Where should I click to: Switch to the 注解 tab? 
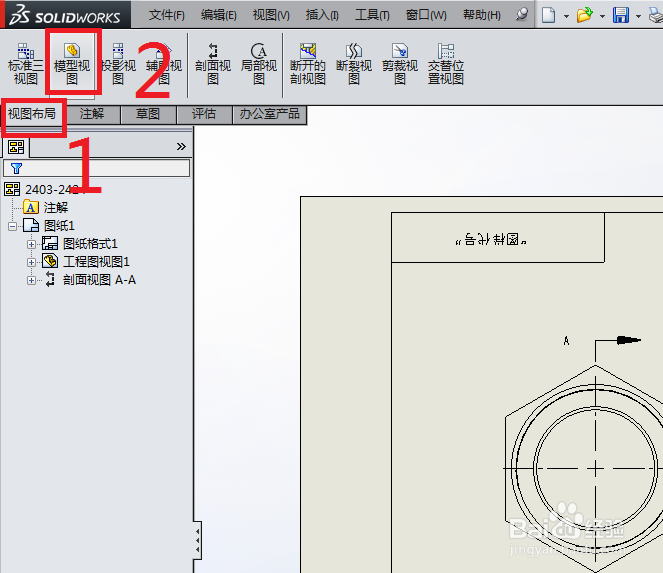pos(92,114)
